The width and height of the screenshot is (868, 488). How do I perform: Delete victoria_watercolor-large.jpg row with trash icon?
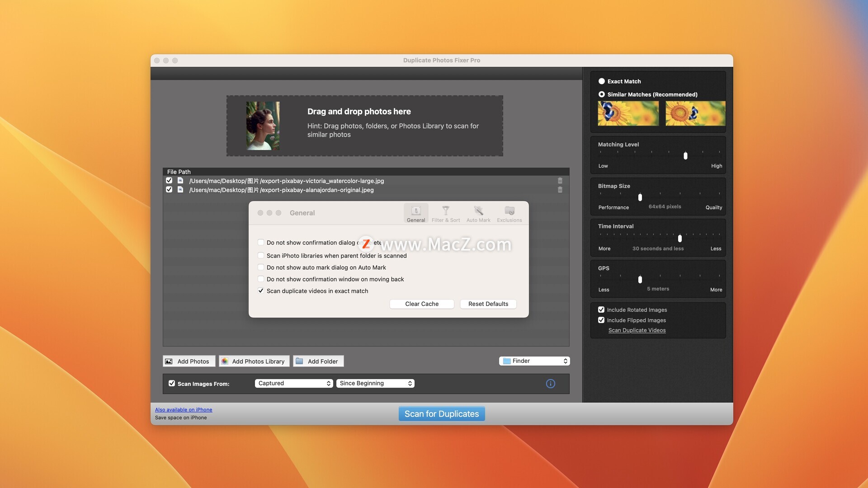coord(560,181)
